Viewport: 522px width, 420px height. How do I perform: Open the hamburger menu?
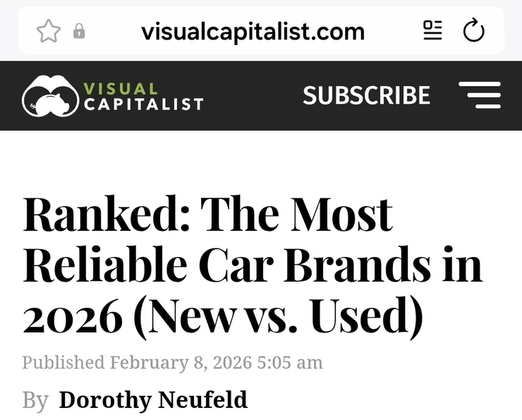click(x=480, y=95)
